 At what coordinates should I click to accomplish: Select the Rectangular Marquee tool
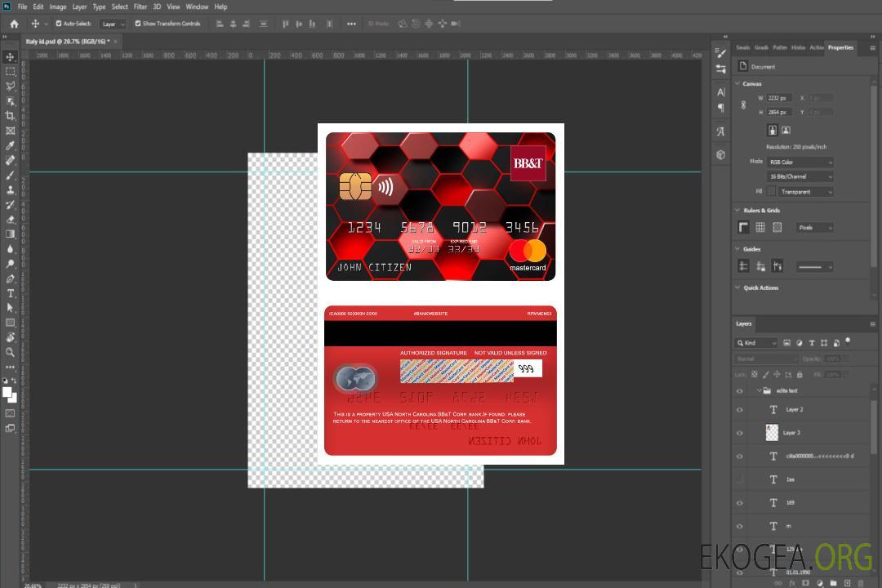coord(10,71)
